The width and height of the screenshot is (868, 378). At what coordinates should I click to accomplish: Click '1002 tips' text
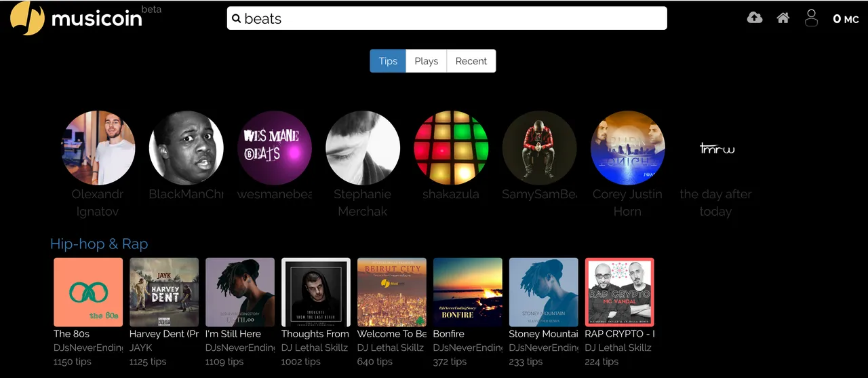point(301,362)
